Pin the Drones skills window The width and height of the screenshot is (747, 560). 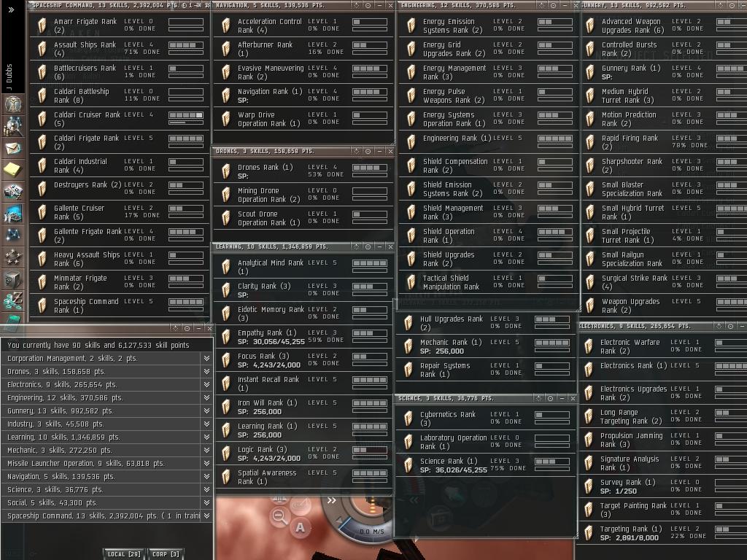356,151
